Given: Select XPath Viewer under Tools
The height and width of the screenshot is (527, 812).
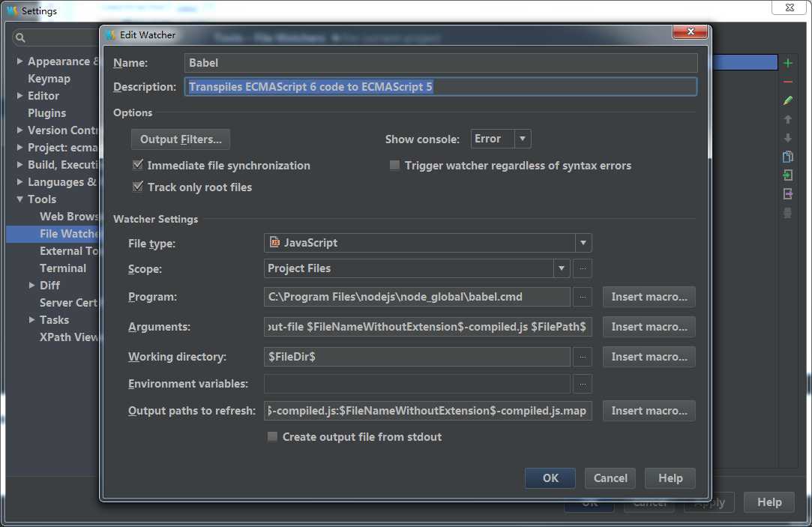Looking at the screenshot, I should [69, 337].
